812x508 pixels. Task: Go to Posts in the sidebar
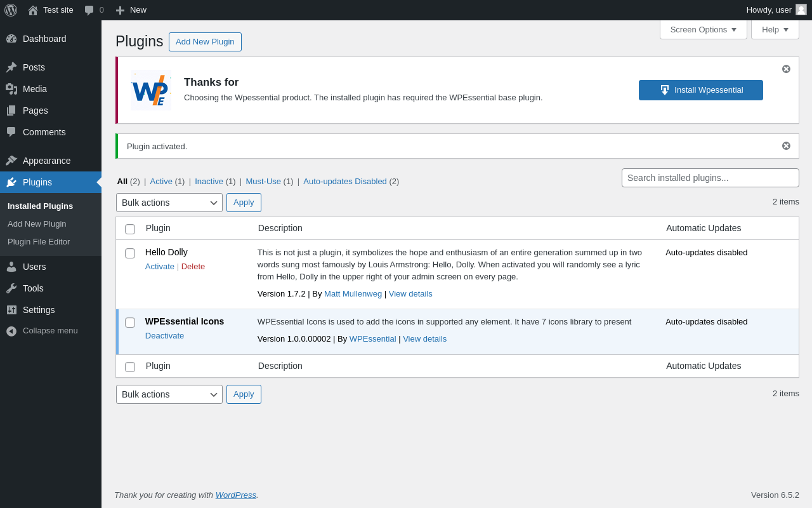pyautogui.click(x=51, y=67)
